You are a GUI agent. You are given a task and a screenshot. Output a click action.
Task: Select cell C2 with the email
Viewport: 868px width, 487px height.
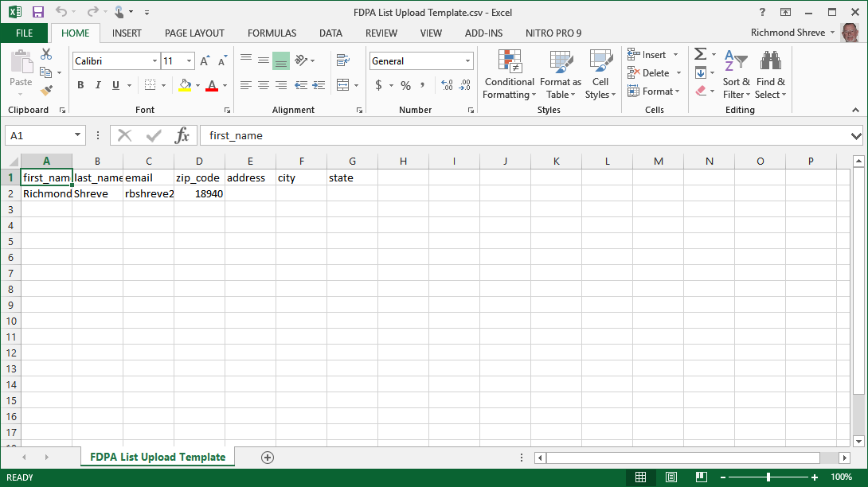[148, 193]
